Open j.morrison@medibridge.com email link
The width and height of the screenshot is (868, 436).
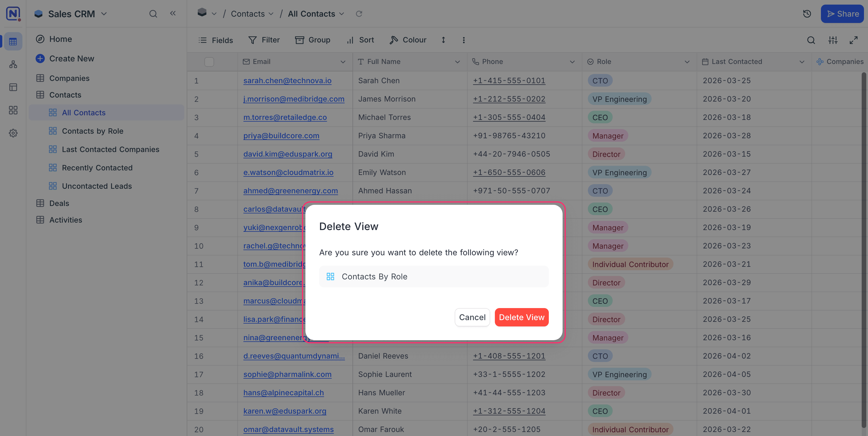[x=294, y=99]
